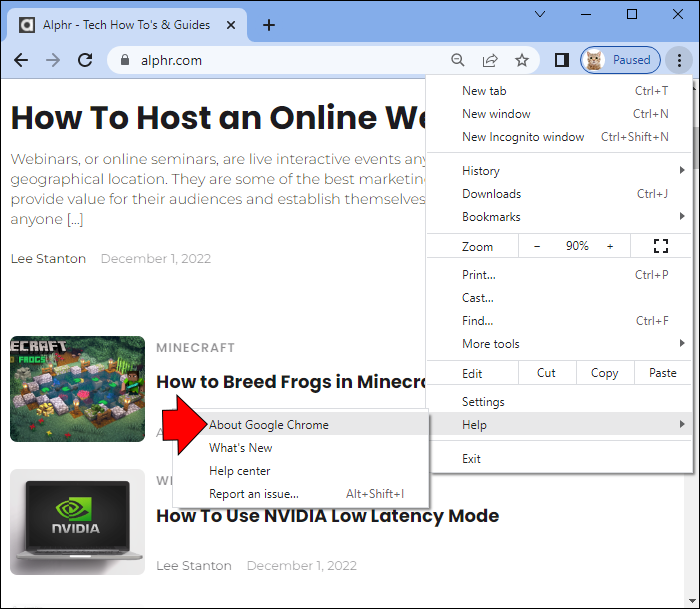The width and height of the screenshot is (700, 609).
Task: Expand the History submenu
Action: click(x=559, y=171)
